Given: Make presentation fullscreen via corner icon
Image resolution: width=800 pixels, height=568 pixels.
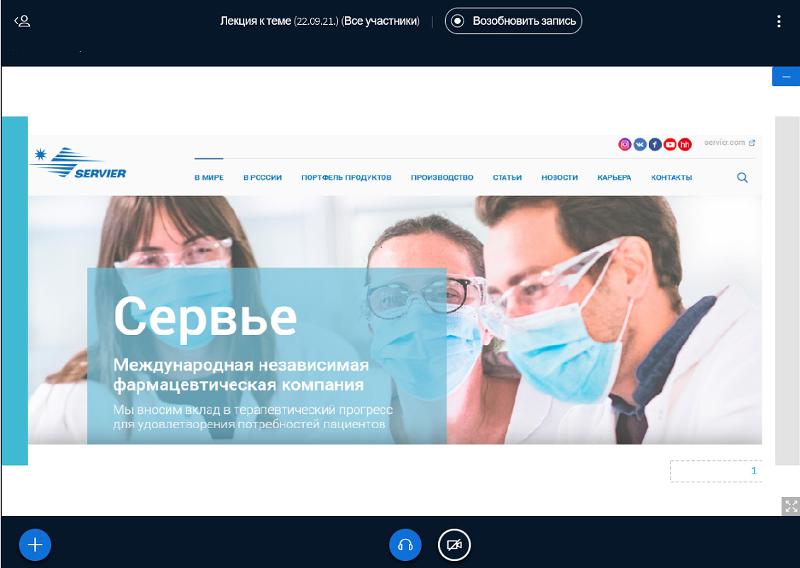Looking at the screenshot, I should 790,506.
